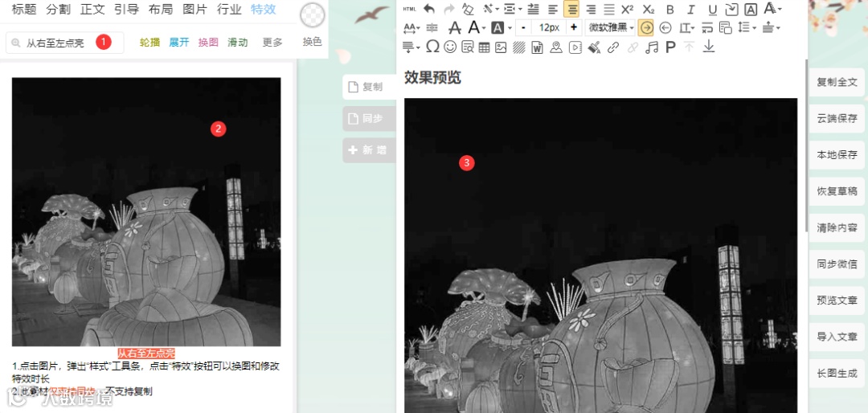Filter by 轮播 effects

pos(150,43)
